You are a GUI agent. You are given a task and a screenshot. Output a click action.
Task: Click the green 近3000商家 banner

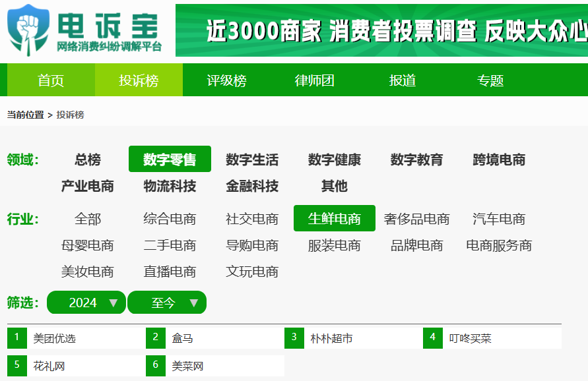(381, 30)
